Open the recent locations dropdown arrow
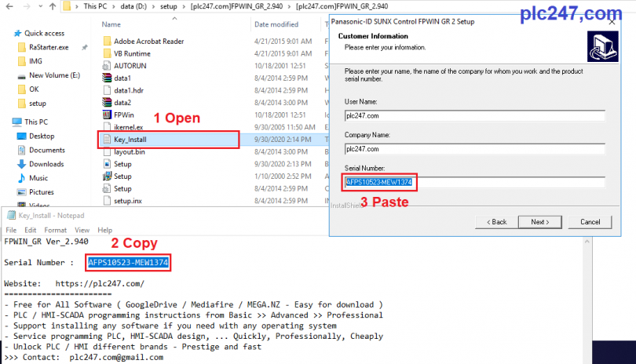The width and height of the screenshot is (636, 364). pos(38,7)
